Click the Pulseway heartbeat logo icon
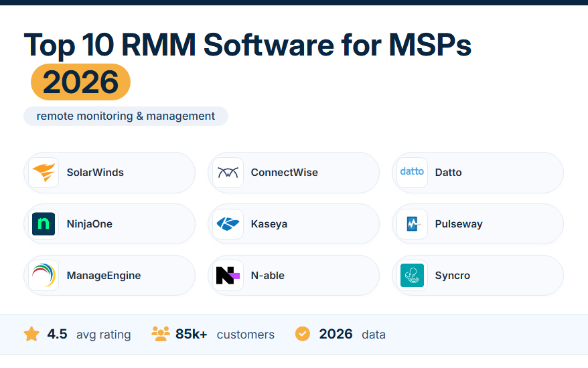Viewport: 588px width, 368px height. click(413, 223)
